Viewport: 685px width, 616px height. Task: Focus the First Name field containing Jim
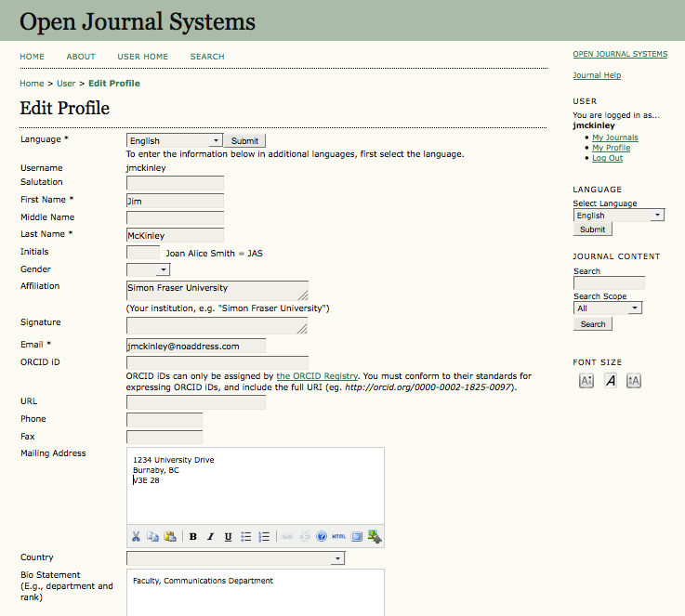(x=175, y=201)
